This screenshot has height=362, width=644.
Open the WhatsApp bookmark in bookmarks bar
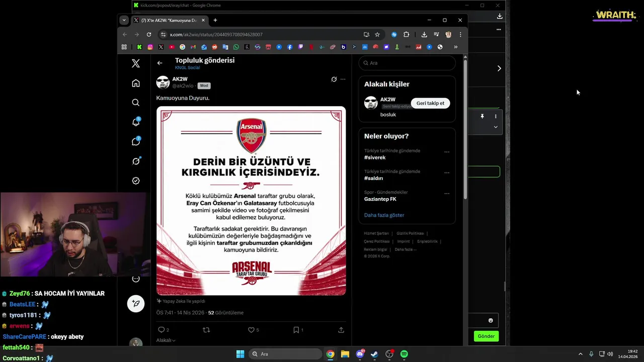click(x=236, y=47)
